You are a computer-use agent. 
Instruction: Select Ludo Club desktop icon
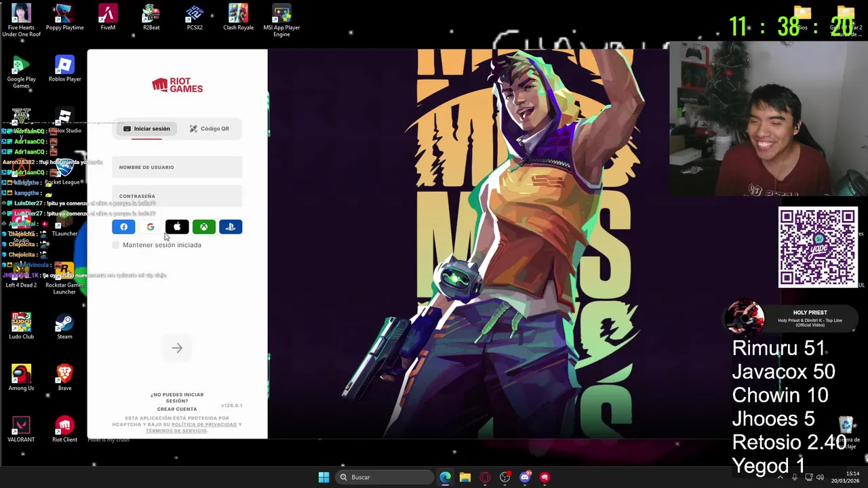click(x=21, y=327)
